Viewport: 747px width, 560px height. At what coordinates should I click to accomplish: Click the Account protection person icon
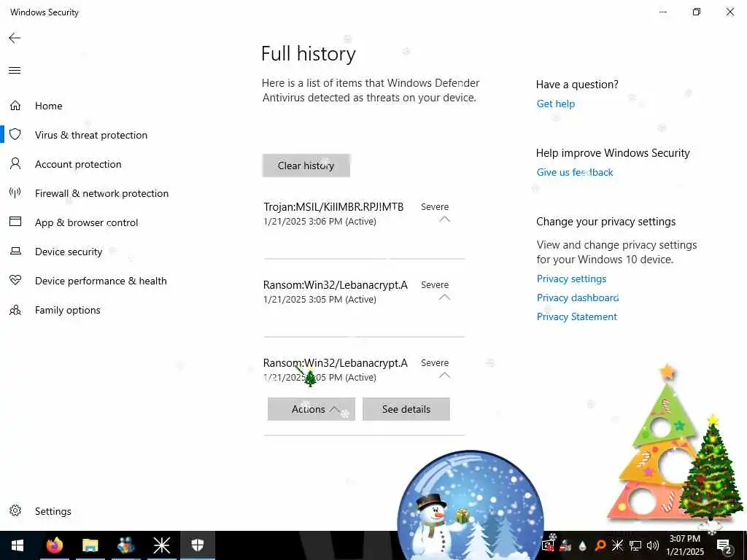click(15, 164)
